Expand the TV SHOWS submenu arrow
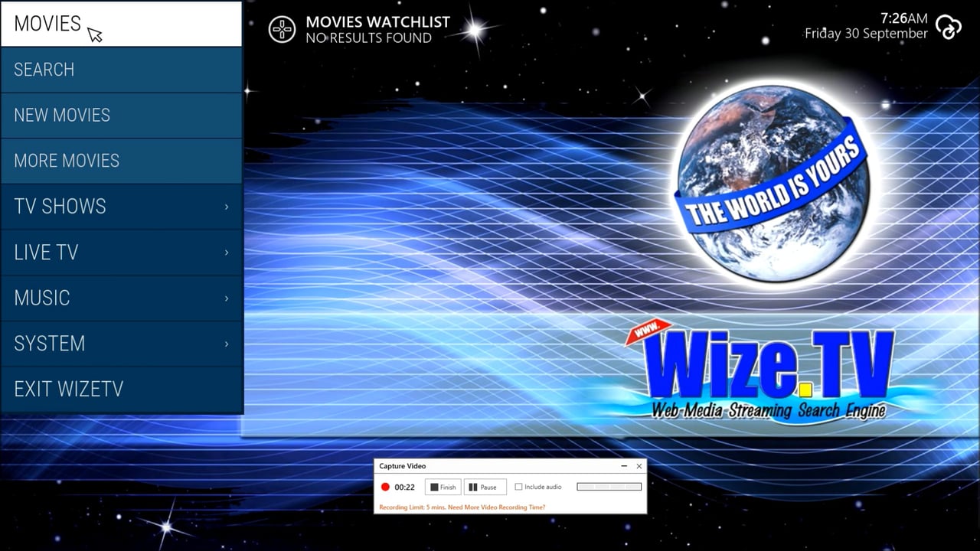 [x=227, y=207]
